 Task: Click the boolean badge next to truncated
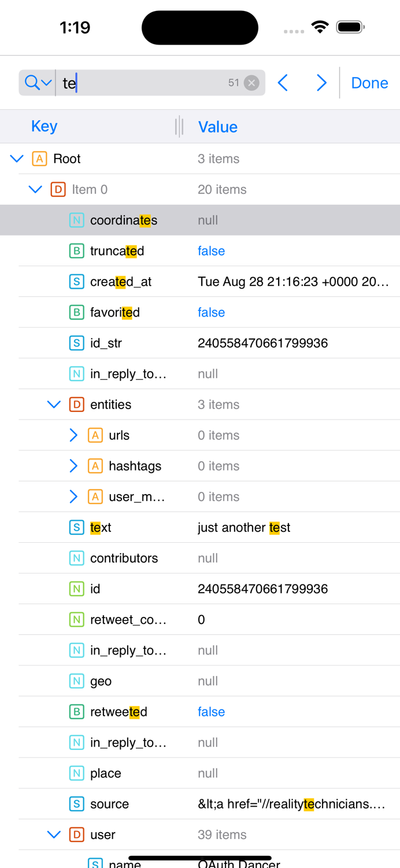76,251
